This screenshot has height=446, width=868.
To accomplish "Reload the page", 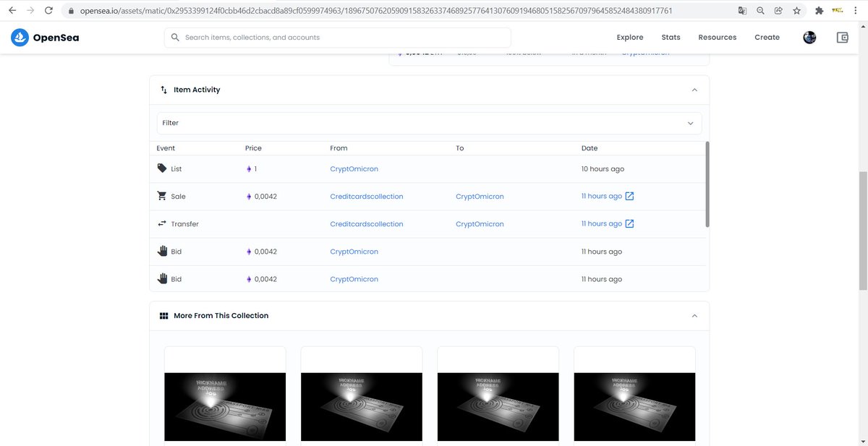I will tap(48, 11).
